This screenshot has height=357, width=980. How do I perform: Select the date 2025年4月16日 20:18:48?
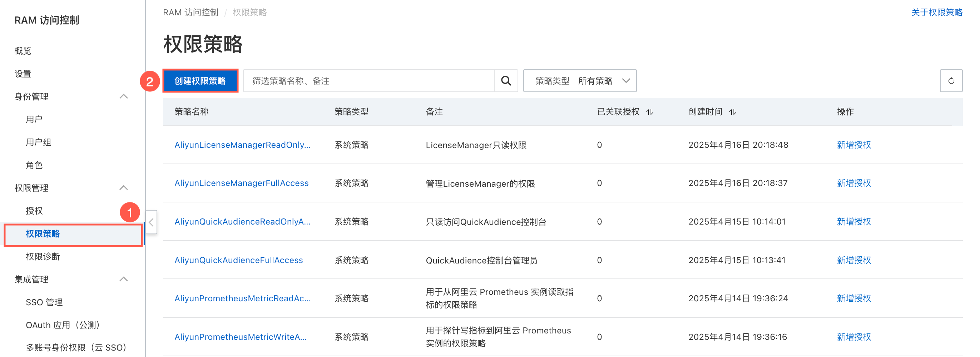(x=738, y=145)
